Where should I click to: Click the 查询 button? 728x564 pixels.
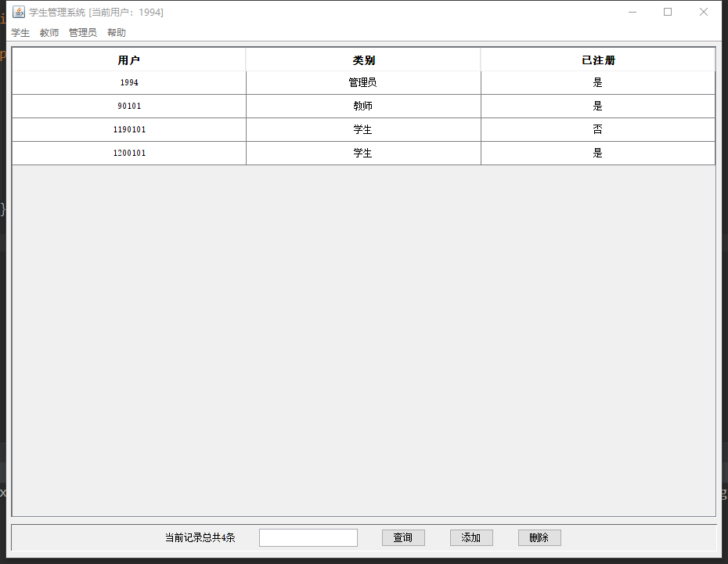pos(403,537)
